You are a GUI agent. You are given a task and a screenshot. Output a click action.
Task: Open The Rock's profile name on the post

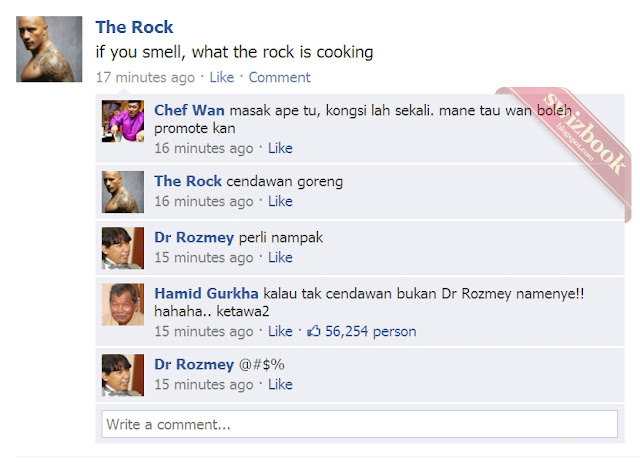click(134, 27)
